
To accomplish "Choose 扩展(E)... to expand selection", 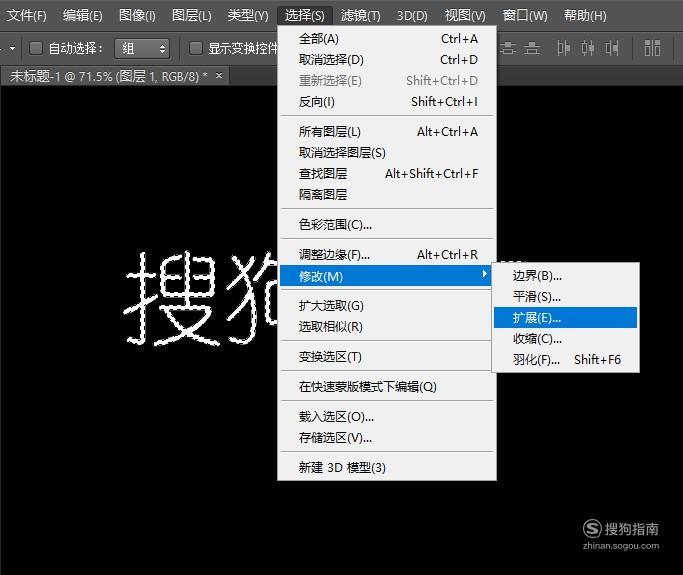I will tap(565, 318).
